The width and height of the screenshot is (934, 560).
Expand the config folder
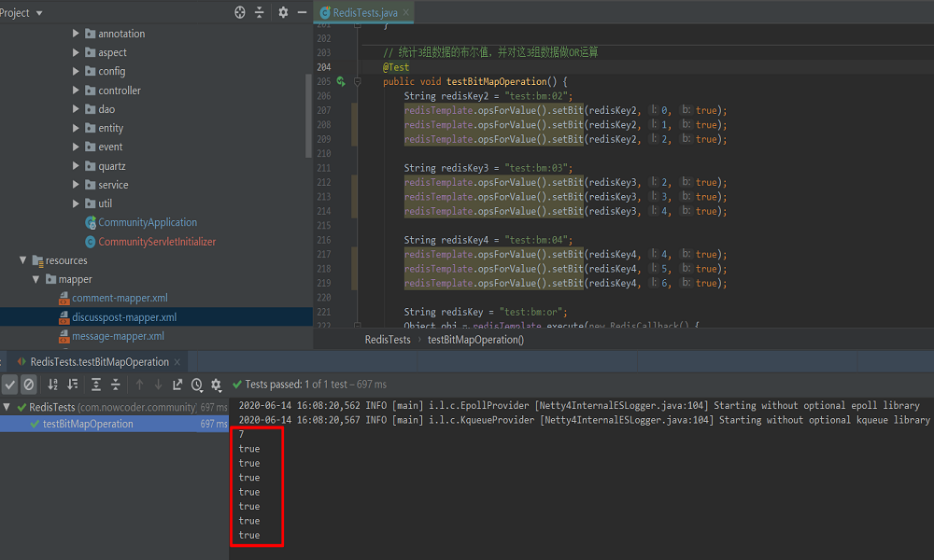tap(76, 71)
